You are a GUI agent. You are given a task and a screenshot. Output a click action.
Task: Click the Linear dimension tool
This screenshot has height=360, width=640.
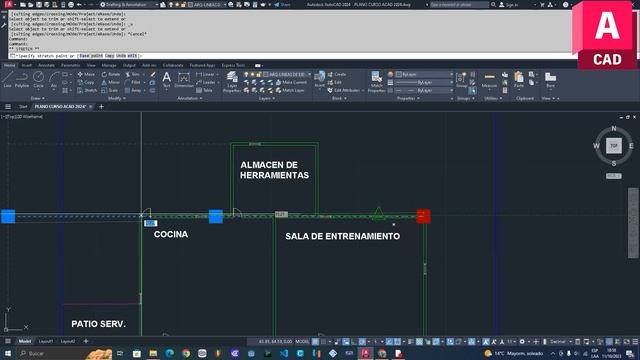pyautogui.click(x=205, y=74)
